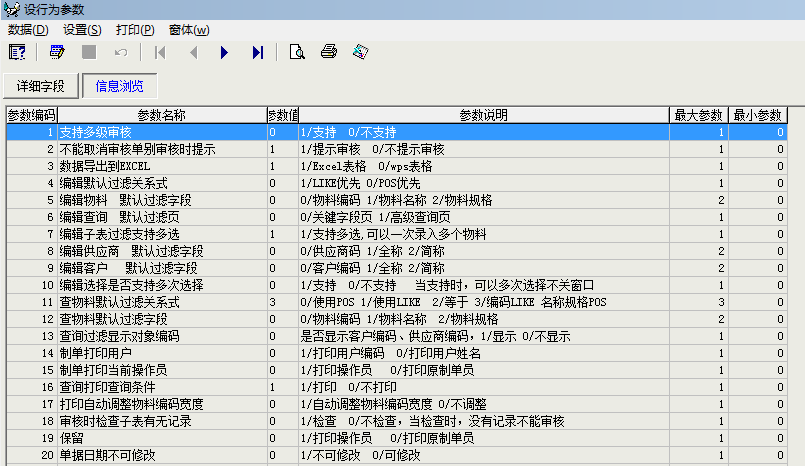Click the help query toolbar icon
Screen dimensions: 805x466
pos(17,52)
